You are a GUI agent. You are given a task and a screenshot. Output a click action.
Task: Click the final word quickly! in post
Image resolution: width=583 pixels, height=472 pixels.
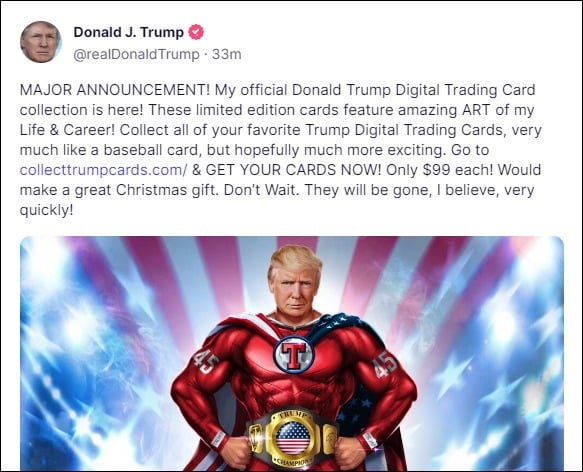coord(46,211)
